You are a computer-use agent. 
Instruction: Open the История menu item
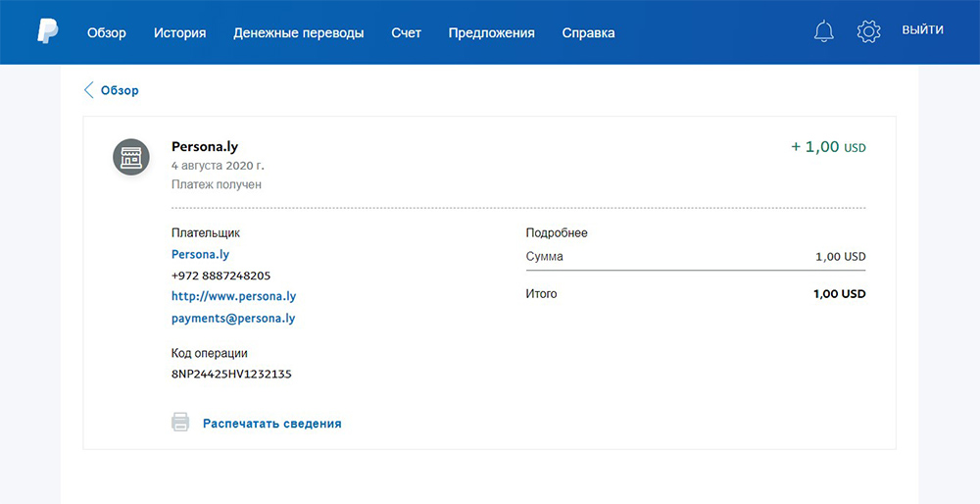180,33
